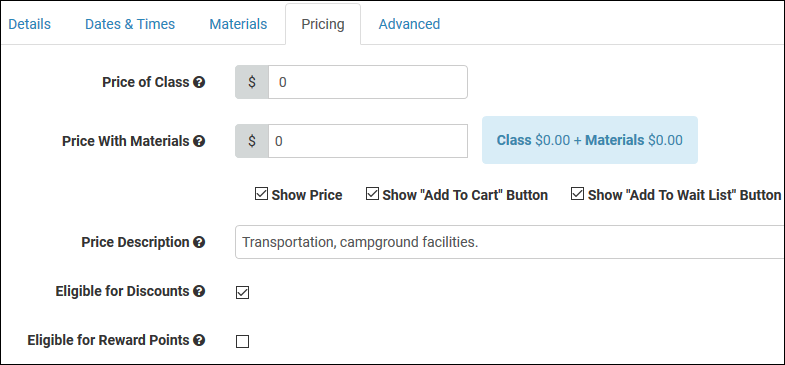
Task: Click into the Price Description text field
Action: [x=510, y=242]
